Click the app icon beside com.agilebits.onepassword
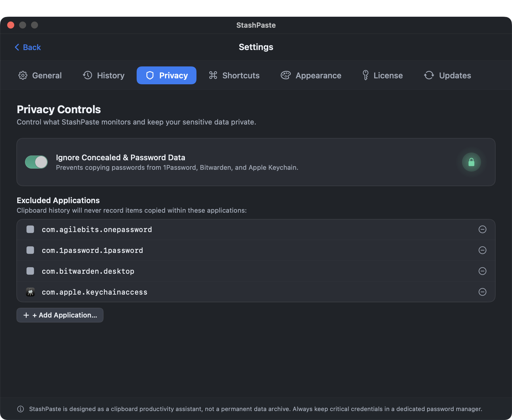This screenshot has width=512, height=420. [x=30, y=229]
